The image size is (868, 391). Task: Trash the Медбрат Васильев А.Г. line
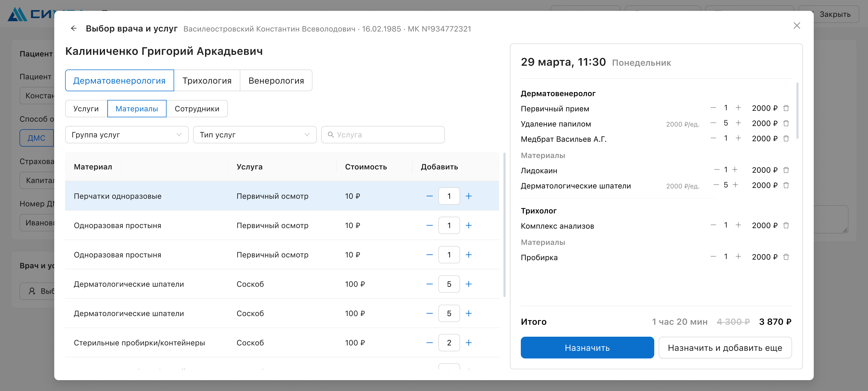[x=786, y=139]
